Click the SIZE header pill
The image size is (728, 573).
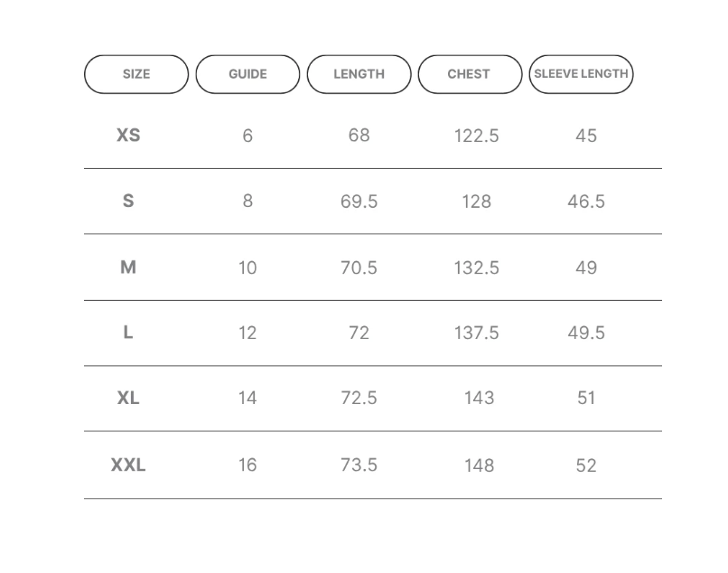click(136, 74)
